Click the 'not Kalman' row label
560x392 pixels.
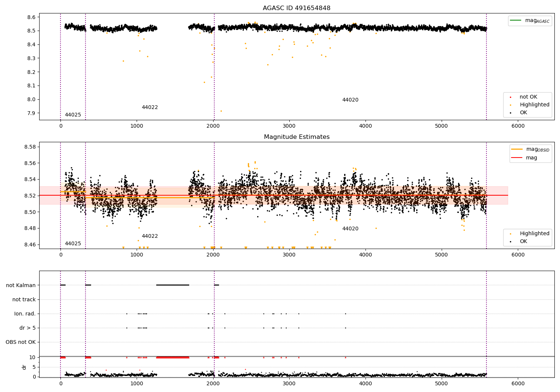click(x=21, y=286)
